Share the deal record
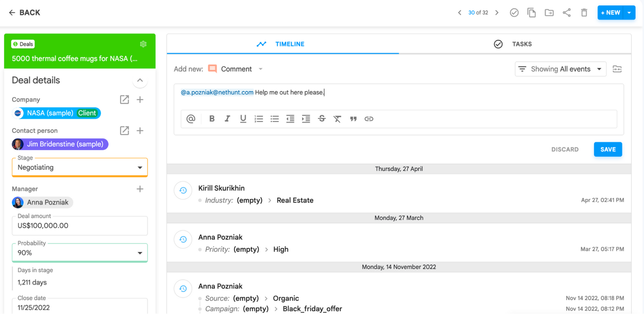The height and width of the screenshot is (314, 644). tap(566, 12)
